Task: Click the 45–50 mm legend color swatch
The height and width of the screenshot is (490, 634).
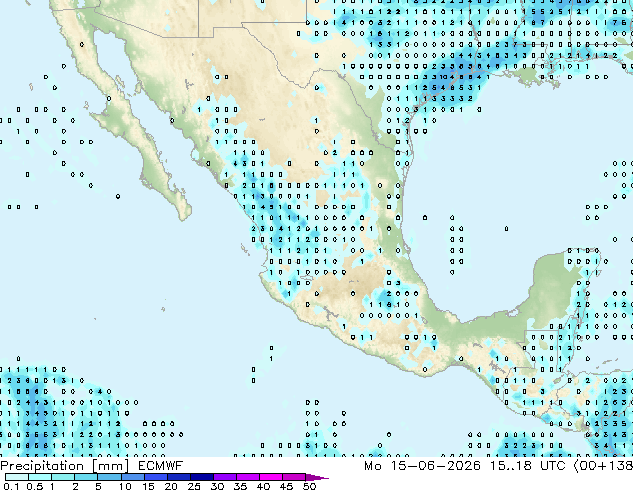Action: [294, 477]
